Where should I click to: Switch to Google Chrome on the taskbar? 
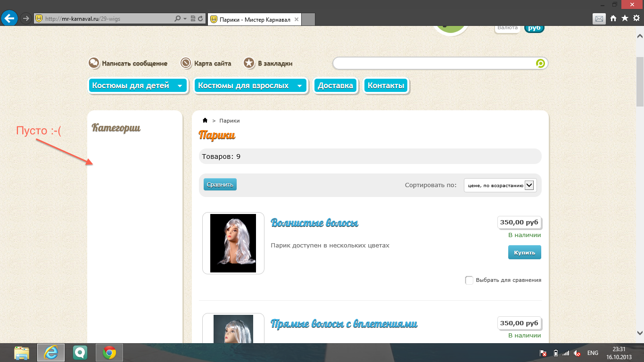109,353
